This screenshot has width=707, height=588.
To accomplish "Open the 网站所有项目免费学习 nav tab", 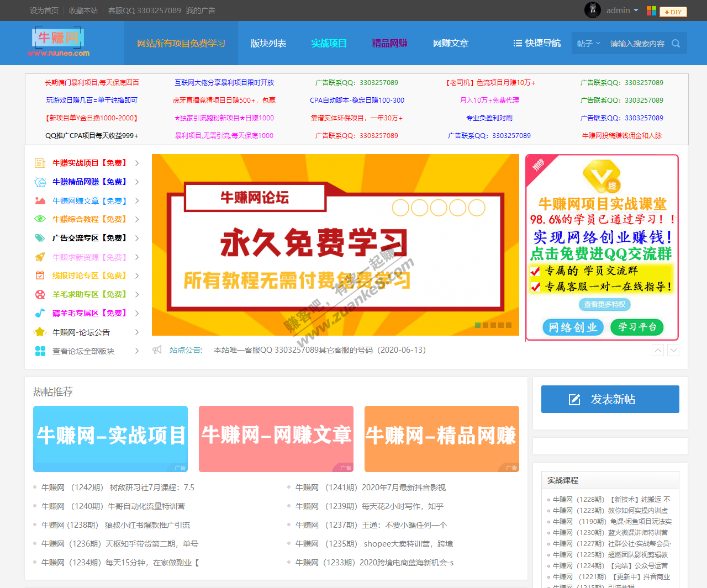I will (181, 43).
